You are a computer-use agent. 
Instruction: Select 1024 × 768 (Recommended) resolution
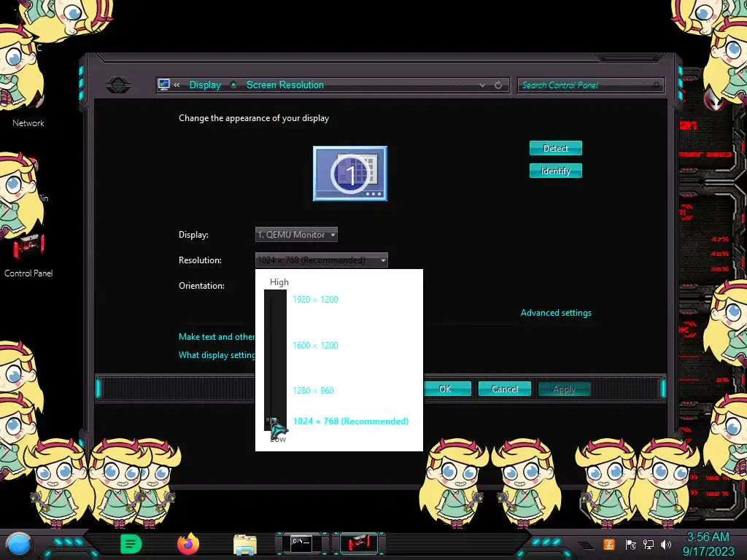click(x=351, y=421)
